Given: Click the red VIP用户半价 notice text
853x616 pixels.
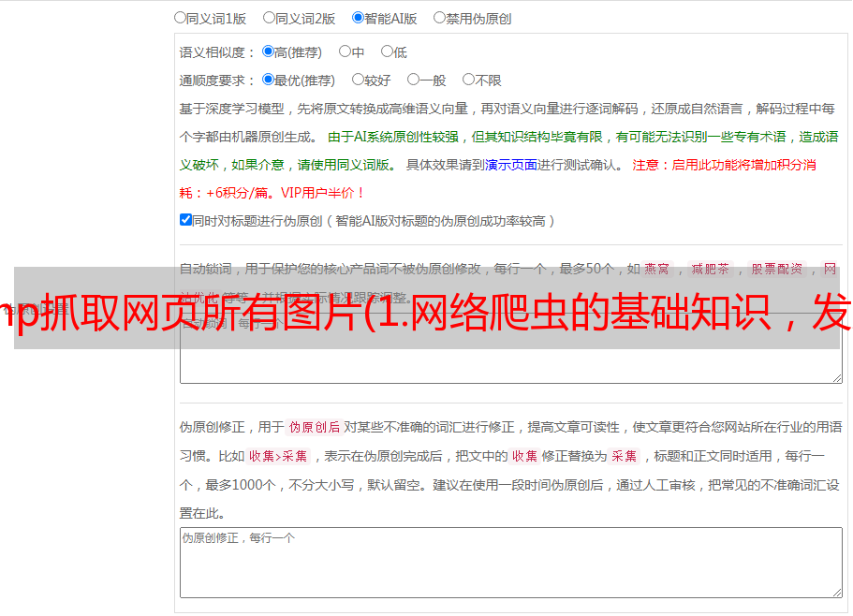Looking at the screenshot, I should click(322, 193).
